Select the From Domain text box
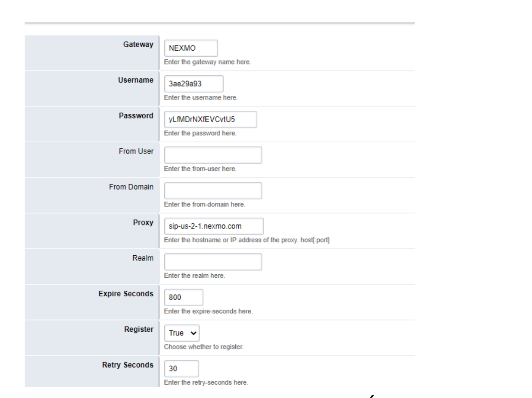Viewport: 532px width, 398px height. coord(213,190)
